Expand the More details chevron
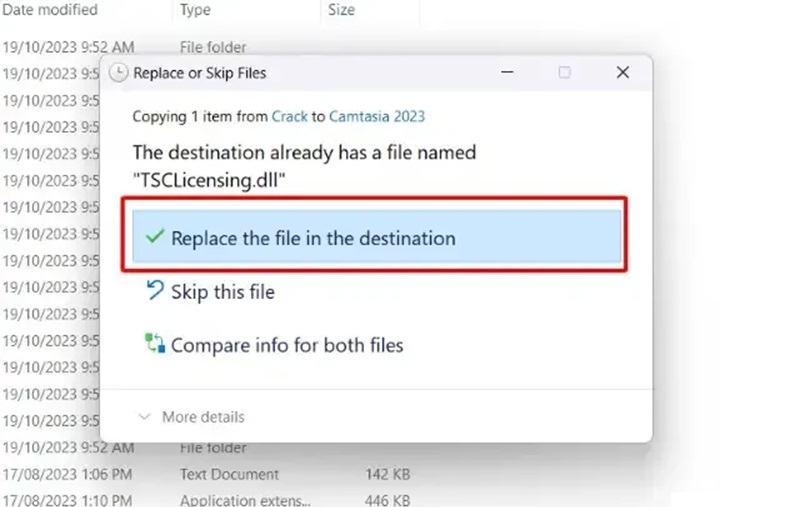The height and width of the screenshot is (507, 800). click(144, 417)
